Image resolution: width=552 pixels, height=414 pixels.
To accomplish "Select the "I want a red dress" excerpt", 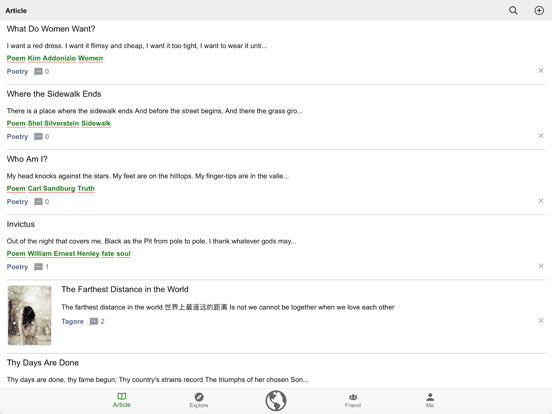I will [x=137, y=46].
